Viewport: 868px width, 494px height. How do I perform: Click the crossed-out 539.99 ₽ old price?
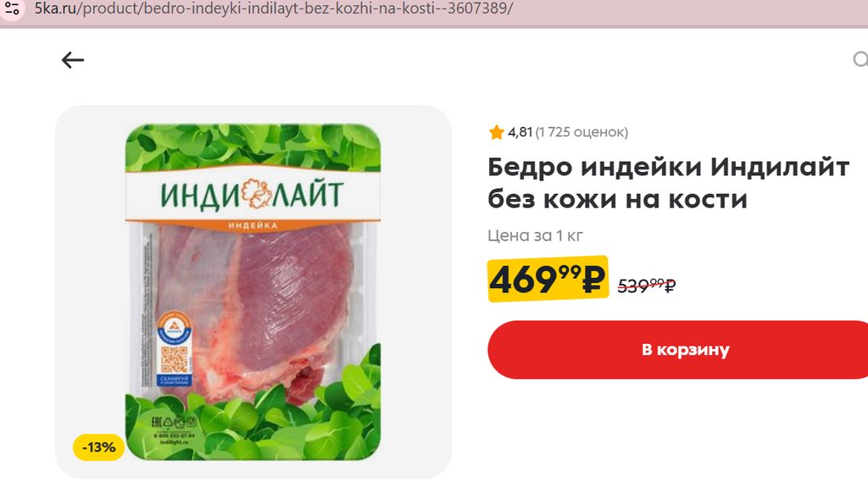point(647,286)
